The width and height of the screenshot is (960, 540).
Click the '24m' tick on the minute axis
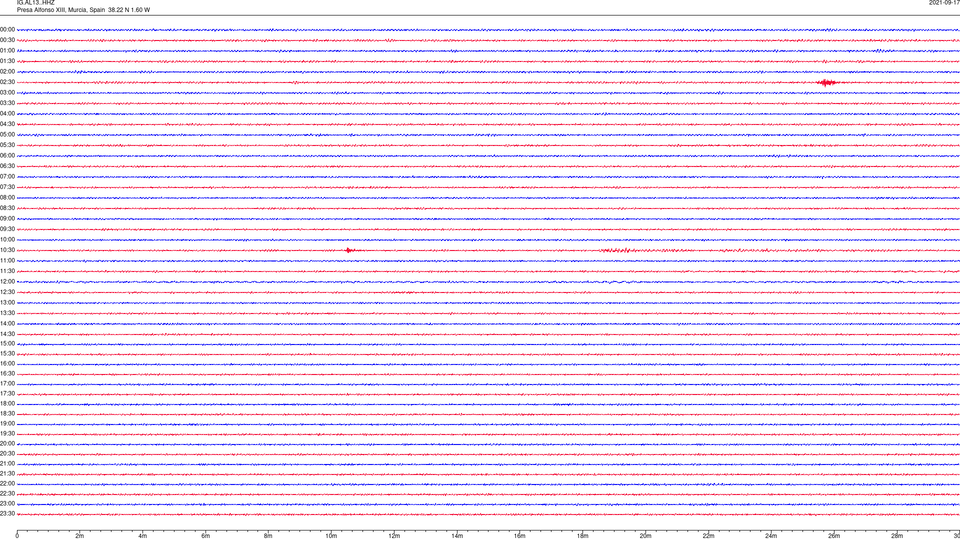pyautogui.click(x=771, y=536)
